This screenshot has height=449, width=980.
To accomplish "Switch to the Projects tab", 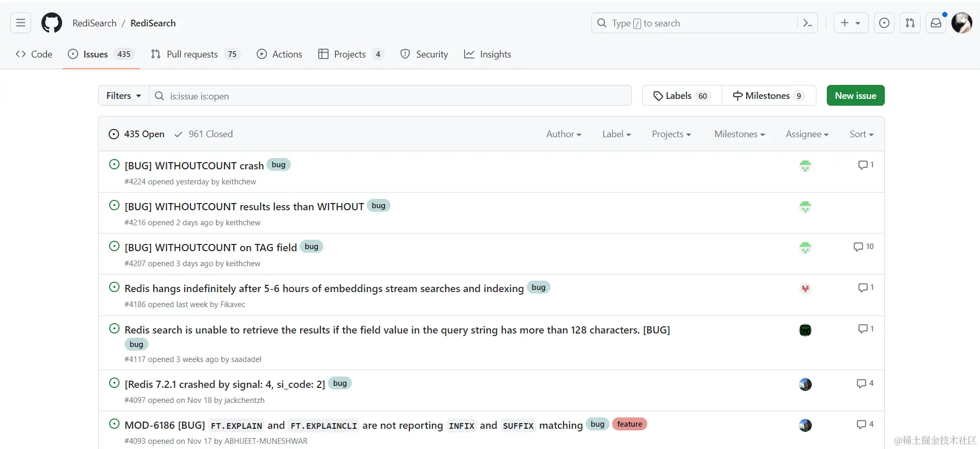I will [x=351, y=54].
